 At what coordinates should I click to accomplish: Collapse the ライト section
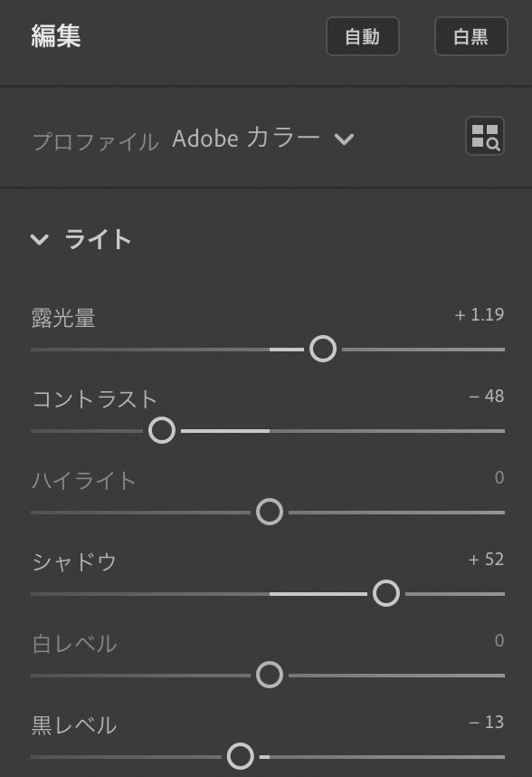[x=38, y=239]
